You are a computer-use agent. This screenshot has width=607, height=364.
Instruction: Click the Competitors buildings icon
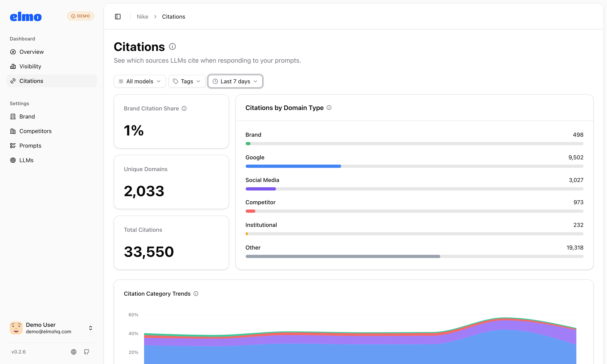click(13, 131)
